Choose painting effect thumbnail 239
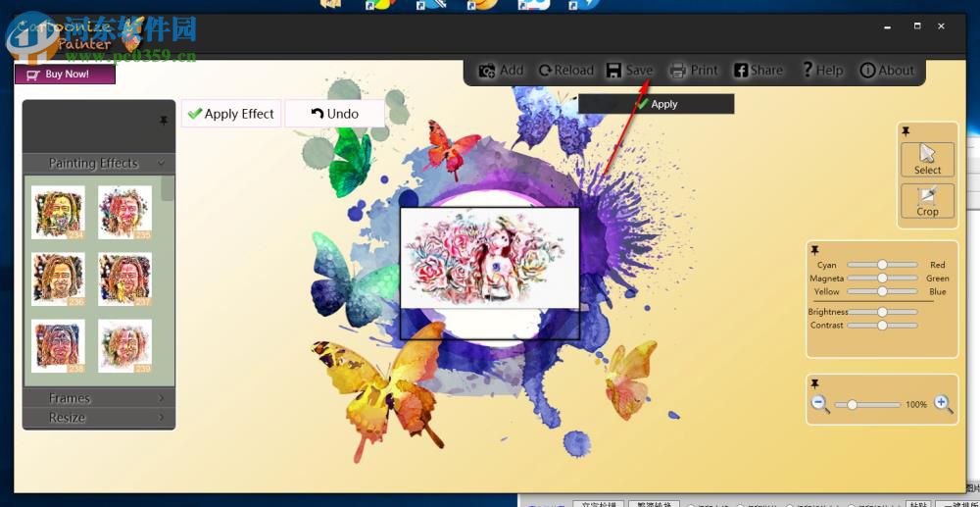The image size is (980, 507). 125,346
